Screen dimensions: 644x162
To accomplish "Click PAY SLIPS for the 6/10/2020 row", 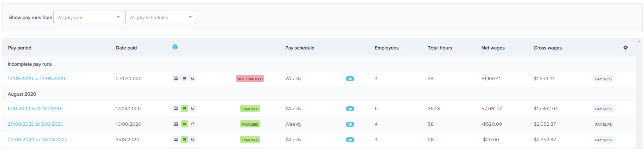I will (x=603, y=109).
